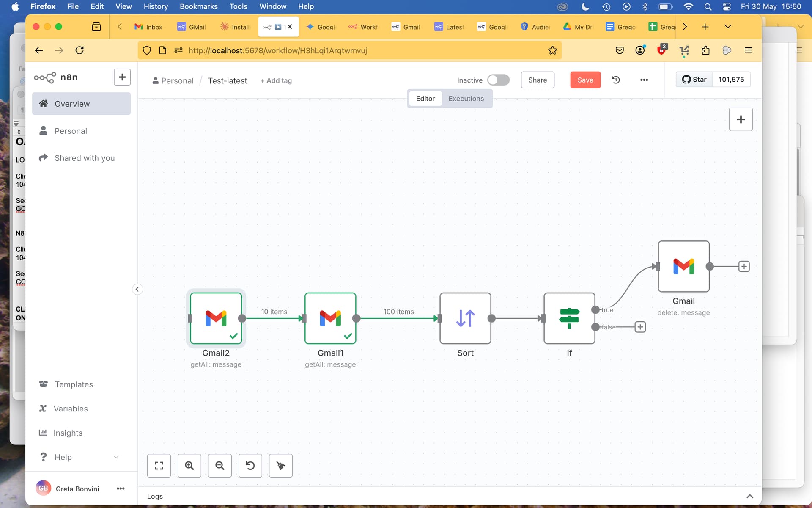Image resolution: width=812 pixels, height=508 pixels.
Task: Tidy up the workflow nodes
Action: coord(281,466)
